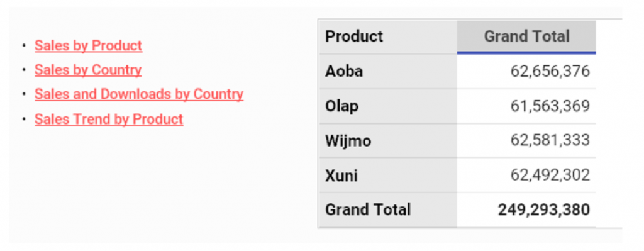This screenshot has height=251, width=644.
Task: Open the Sales by Product link
Action: 88,45
